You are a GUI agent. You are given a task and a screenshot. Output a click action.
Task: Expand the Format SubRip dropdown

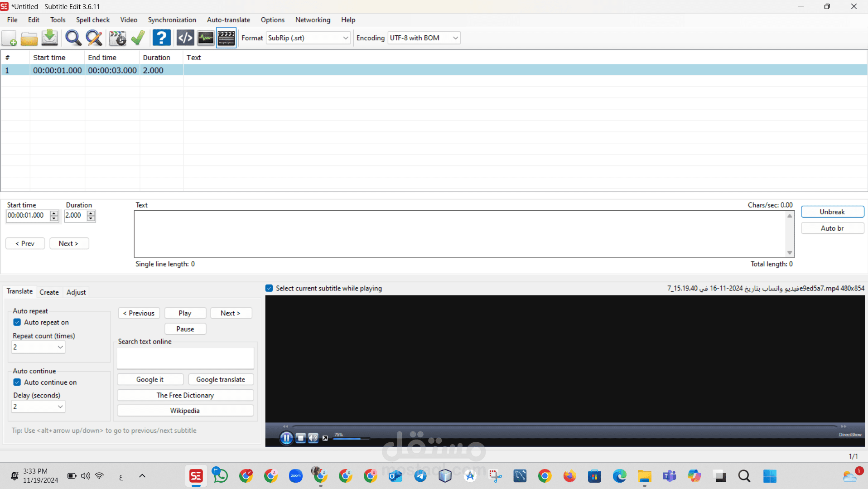point(309,38)
